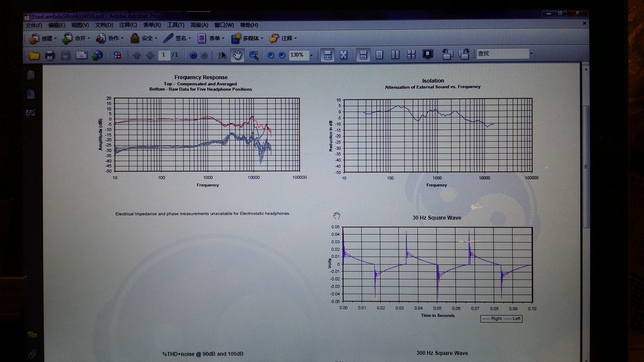
Task: Open the 注释(C) menu bar item
Action: [x=128, y=25]
